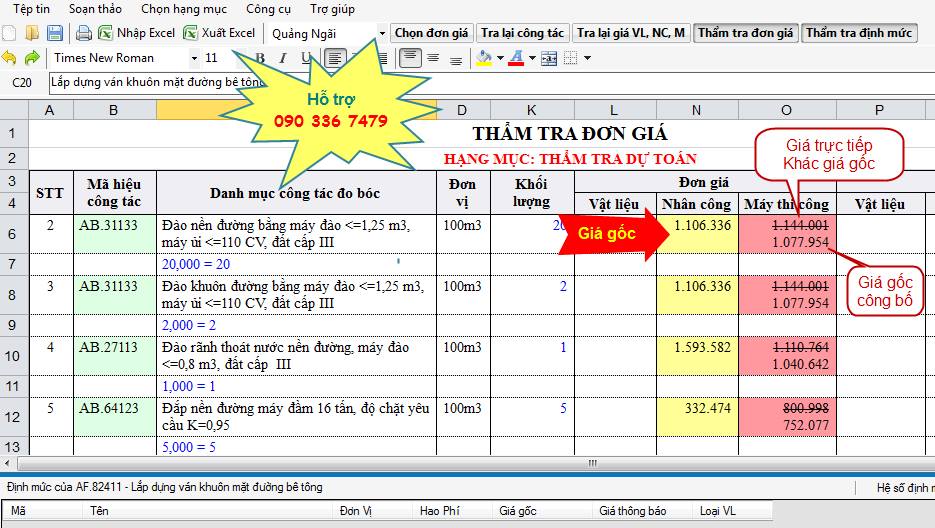Apply the red font color
Viewport: 935px width, 528px height.
pyautogui.click(x=516, y=58)
